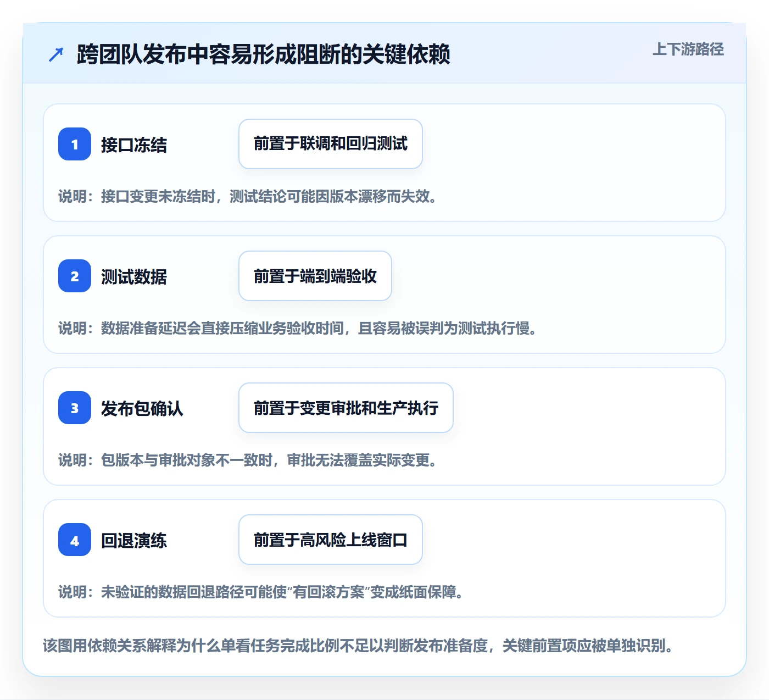Click the number 1 badge
769x700 pixels.
pos(75,144)
